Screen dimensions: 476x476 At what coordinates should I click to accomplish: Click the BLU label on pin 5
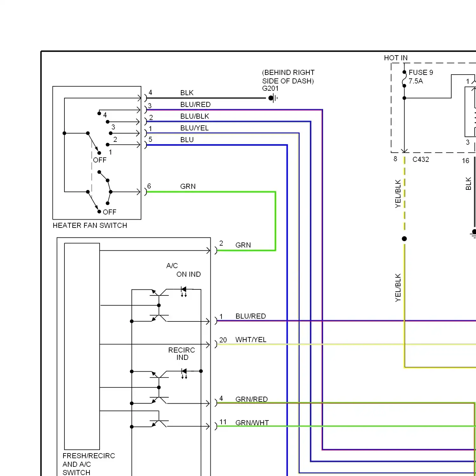(187, 140)
